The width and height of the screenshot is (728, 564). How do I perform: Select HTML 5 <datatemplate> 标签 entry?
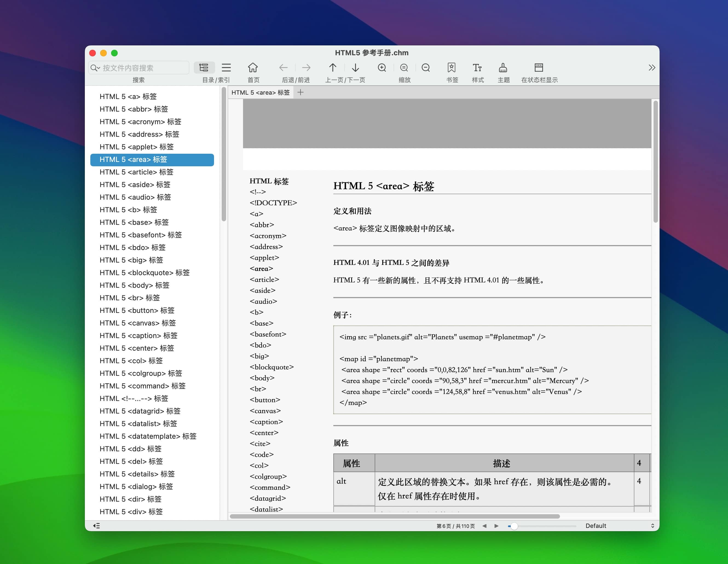coord(152,436)
